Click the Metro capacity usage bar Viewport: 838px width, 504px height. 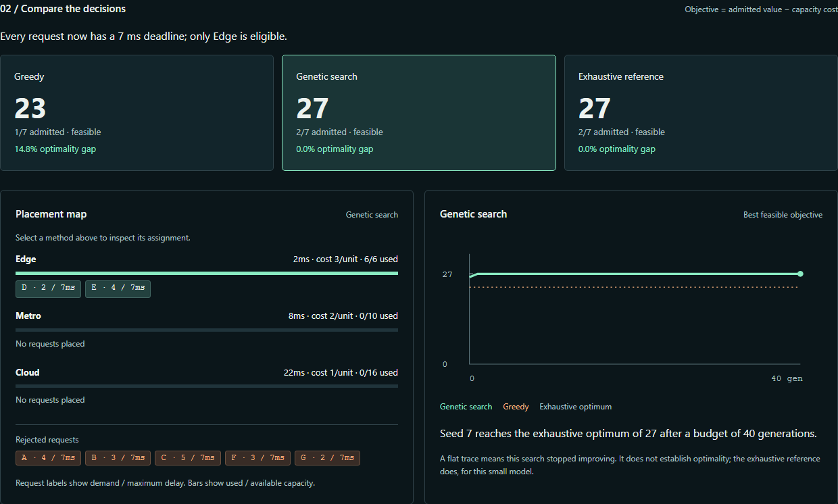click(207, 330)
